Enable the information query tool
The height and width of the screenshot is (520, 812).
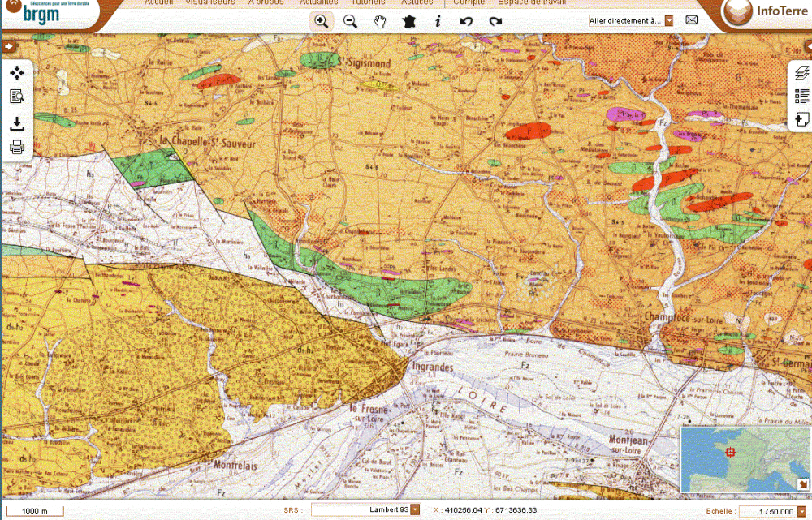pyautogui.click(x=438, y=22)
